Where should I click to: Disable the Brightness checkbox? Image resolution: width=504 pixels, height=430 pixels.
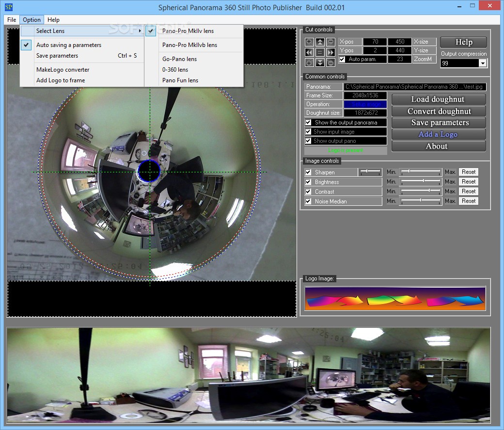tap(308, 182)
